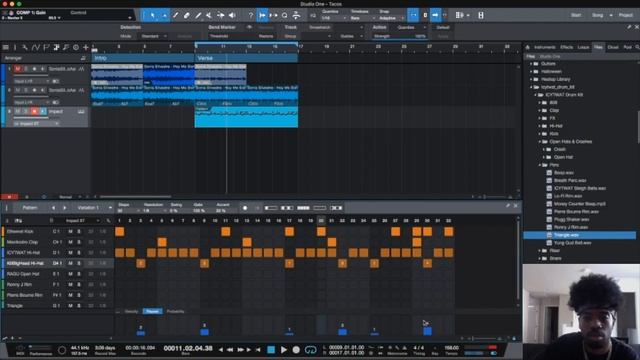Image resolution: width=640 pixels, height=360 pixels.
Task: Click the Stop transport button
Action: click(271, 350)
